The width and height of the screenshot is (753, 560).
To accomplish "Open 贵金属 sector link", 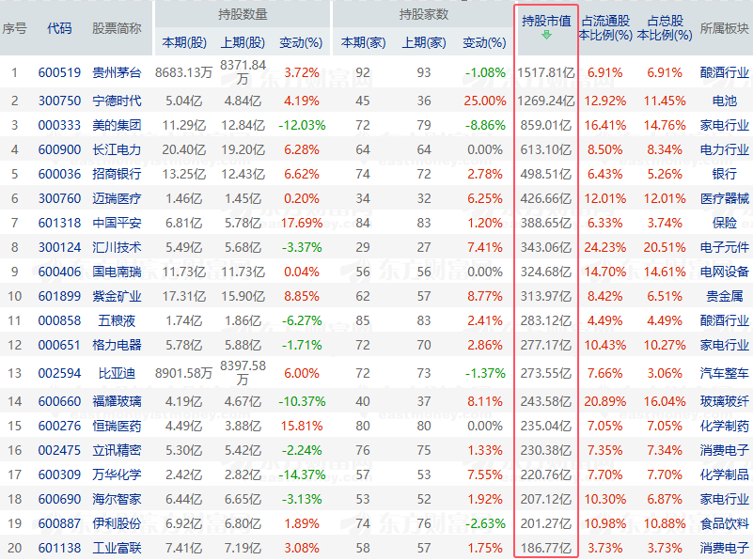I will [x=724, y=297].
